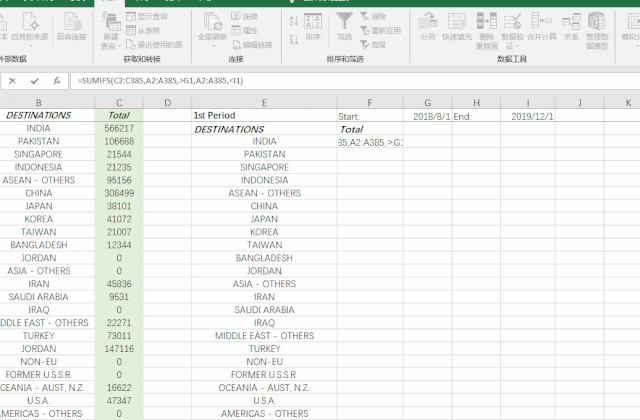This screenshot has height=420, width=640.
Task: Click 从表格 (From Table)
Action: (143, 31)
